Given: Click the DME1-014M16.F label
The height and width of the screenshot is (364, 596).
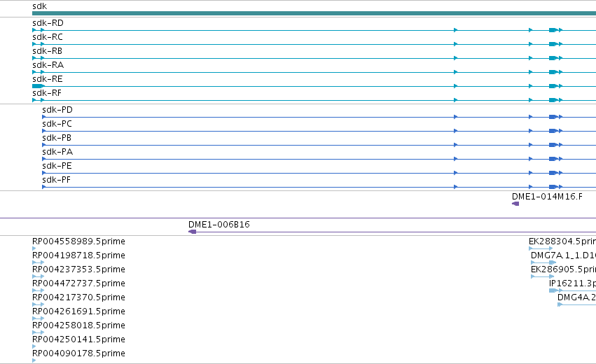Looking at the screenshot, I should click(547, 197).
